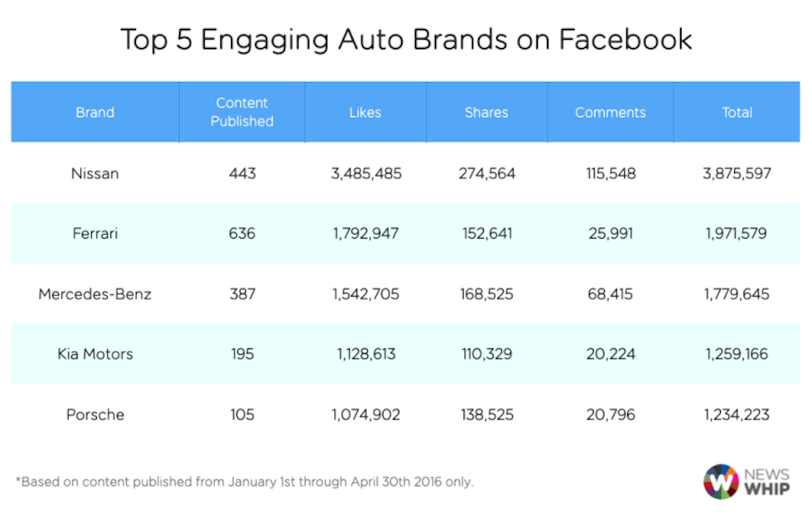Click the NewsWhip logo icon
Screen dimensions: 812x515
tap(721, 482)
